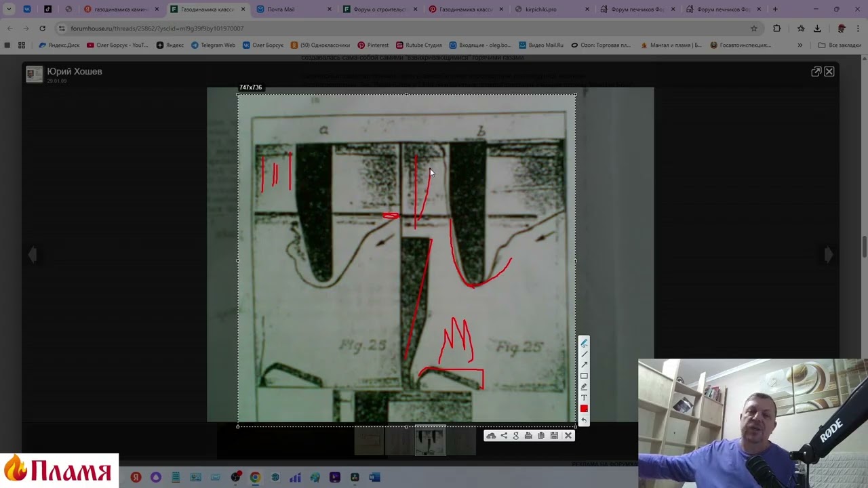868x488 pixels.
Task: Share screenshot on social networks
Action: tap(504, 436)
